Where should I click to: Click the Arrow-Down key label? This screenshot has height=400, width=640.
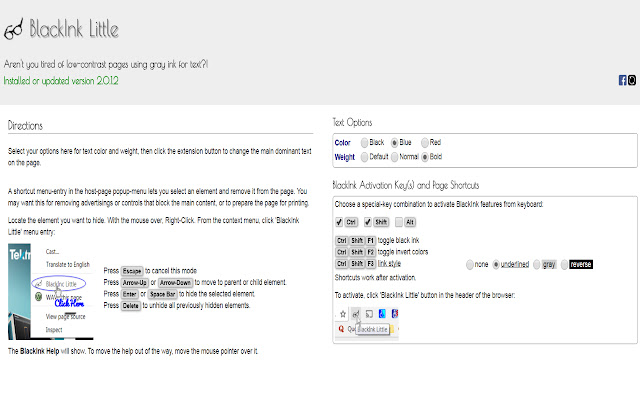point(175,282)
